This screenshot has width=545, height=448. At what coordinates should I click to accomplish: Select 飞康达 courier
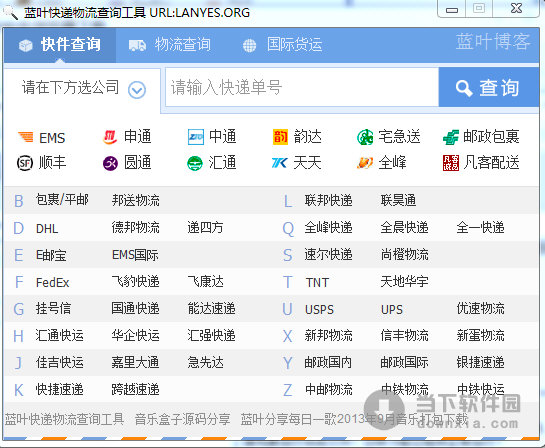[205, 282]
